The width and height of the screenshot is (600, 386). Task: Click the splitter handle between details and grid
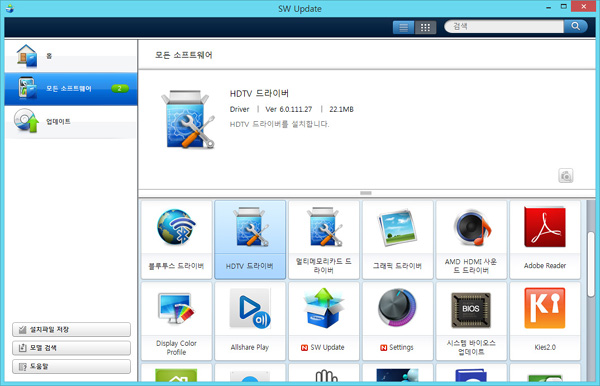(366, 193)
